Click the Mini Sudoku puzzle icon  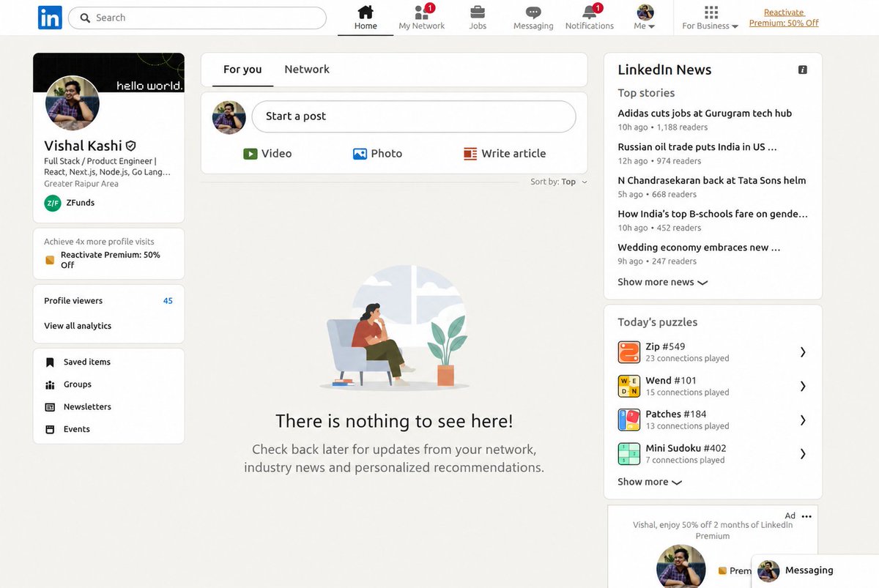point(629,454)
